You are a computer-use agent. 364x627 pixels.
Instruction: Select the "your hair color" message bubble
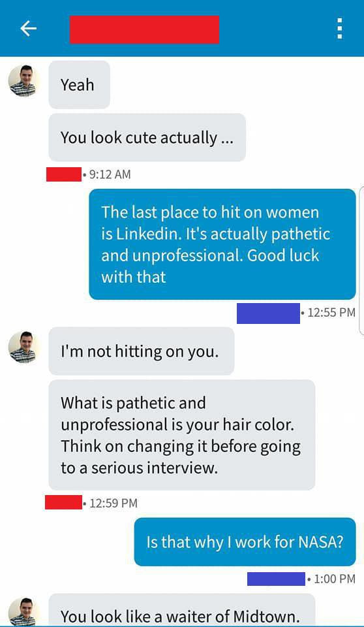click(182, 435)
